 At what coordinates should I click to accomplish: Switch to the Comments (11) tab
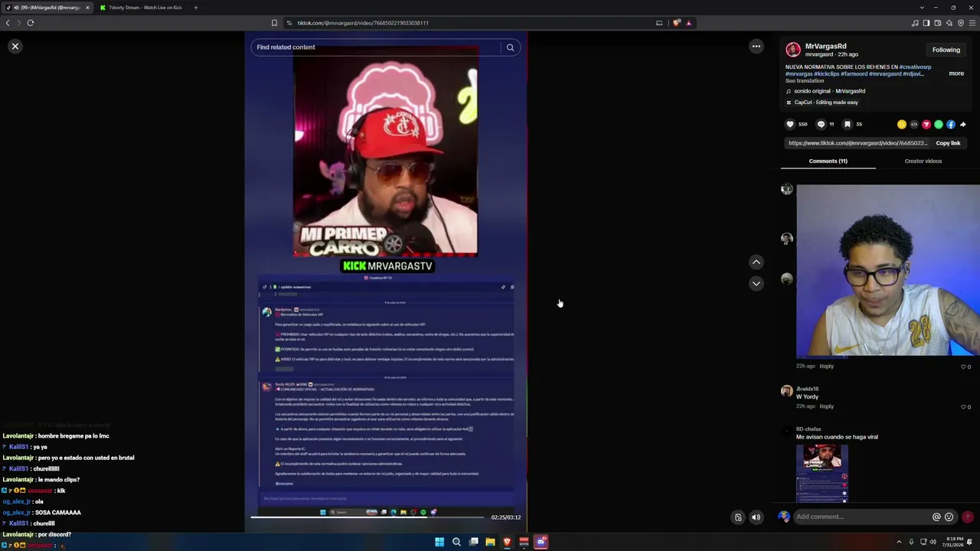tap(828, 161)
